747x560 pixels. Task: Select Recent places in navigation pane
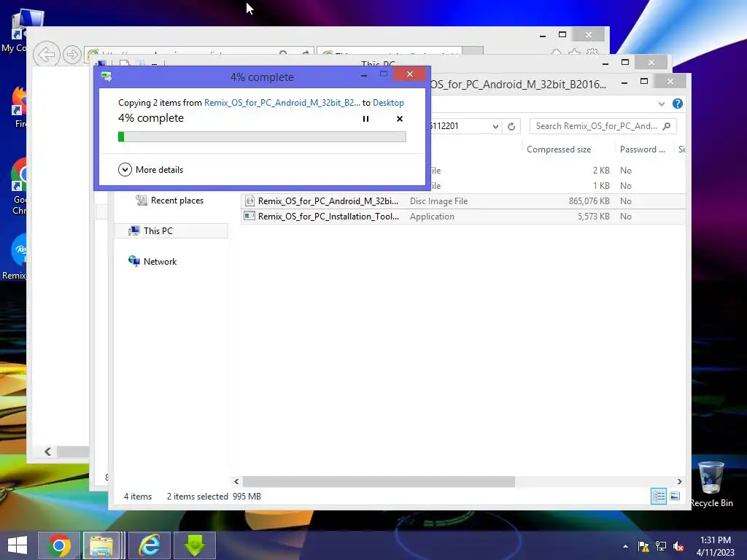177,201
